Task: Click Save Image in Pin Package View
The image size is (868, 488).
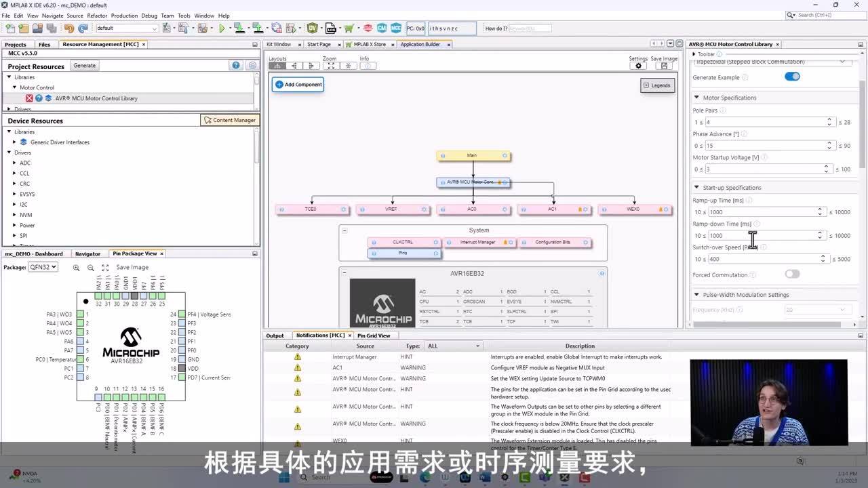Action: 132,268
